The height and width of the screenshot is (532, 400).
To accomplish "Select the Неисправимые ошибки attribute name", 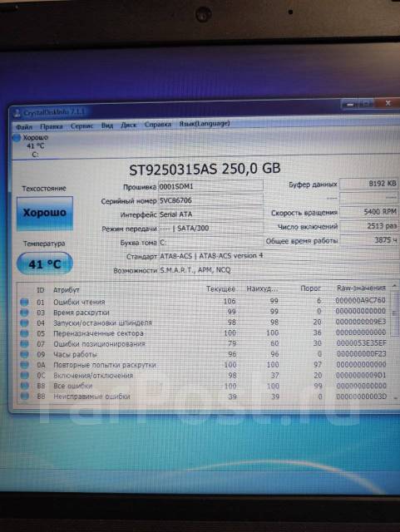I will tap(91, 397).
